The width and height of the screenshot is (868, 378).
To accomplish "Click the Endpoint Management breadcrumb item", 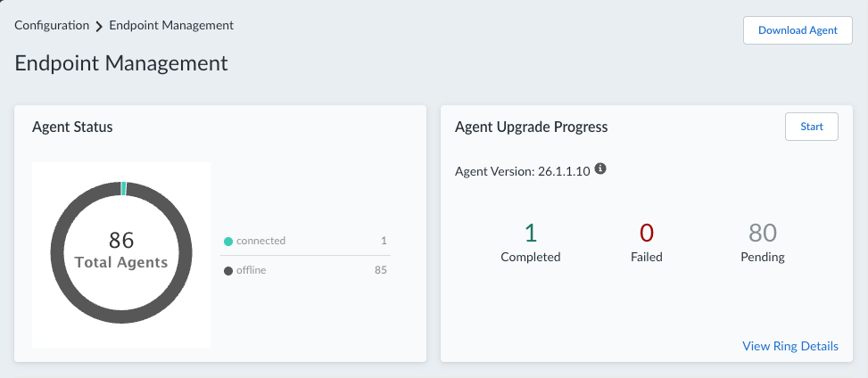I will coord(171,26).
